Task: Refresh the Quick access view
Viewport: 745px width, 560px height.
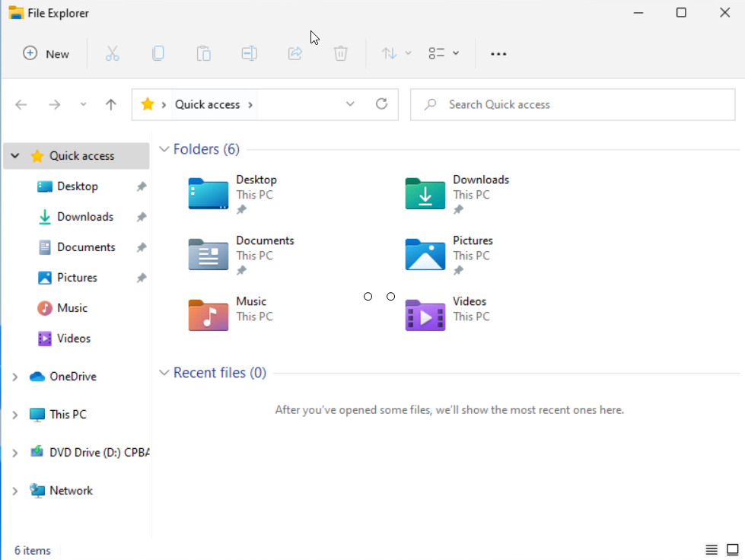Action: (382, 104)
